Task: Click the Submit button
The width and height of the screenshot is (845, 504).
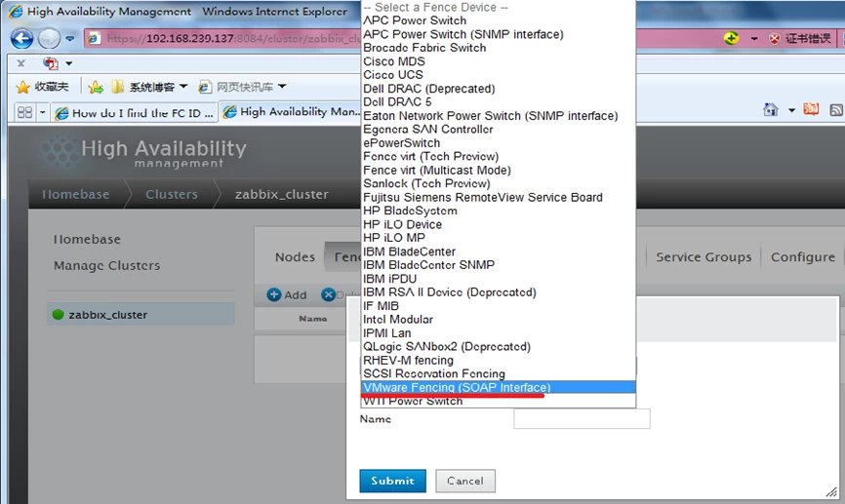Action: (393, 481)
